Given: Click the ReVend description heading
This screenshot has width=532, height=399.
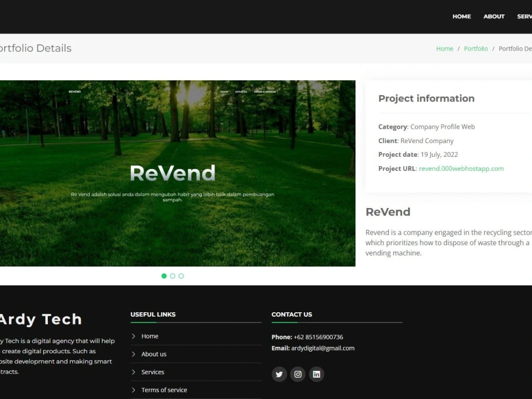Looking at the screenshot, I should pyautogui.click(x=388, y=212).
